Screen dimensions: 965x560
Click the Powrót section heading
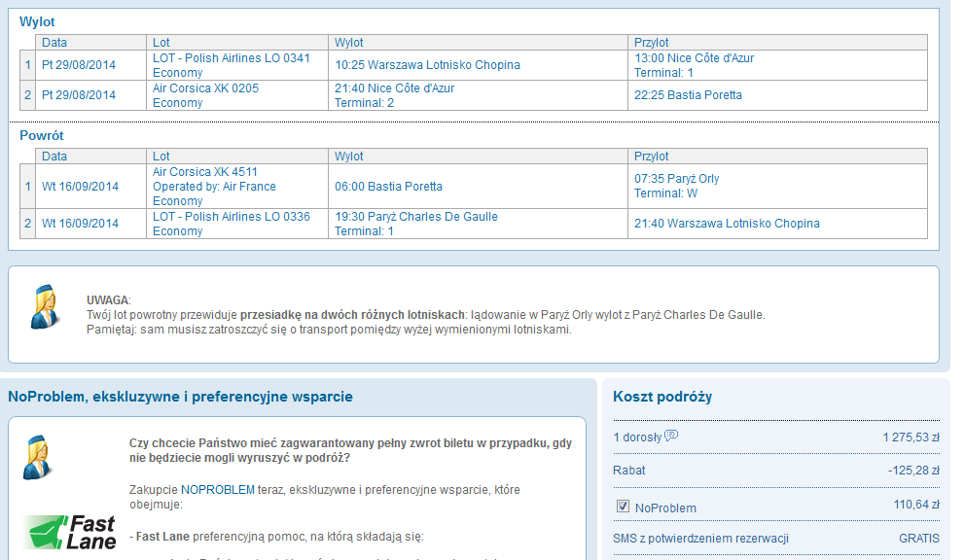click(x=41, y=135)
